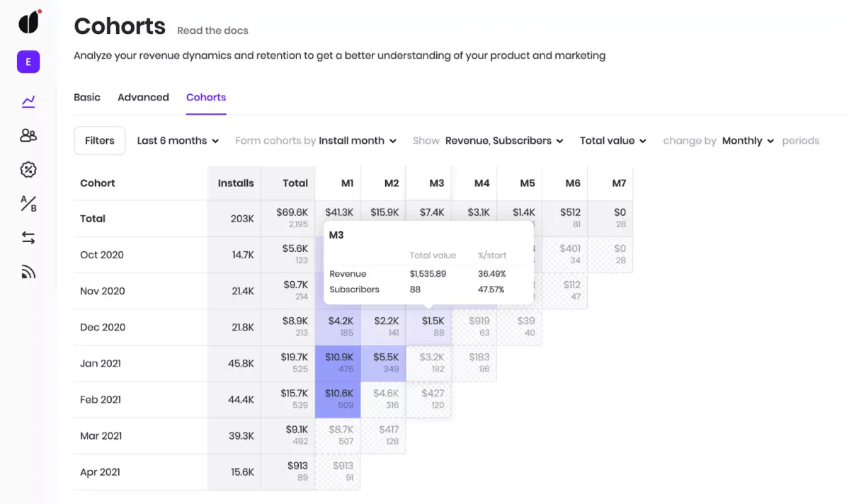Expand the Install month dropdown
Screen dimensions: 849x504
[x=358, y=141]
